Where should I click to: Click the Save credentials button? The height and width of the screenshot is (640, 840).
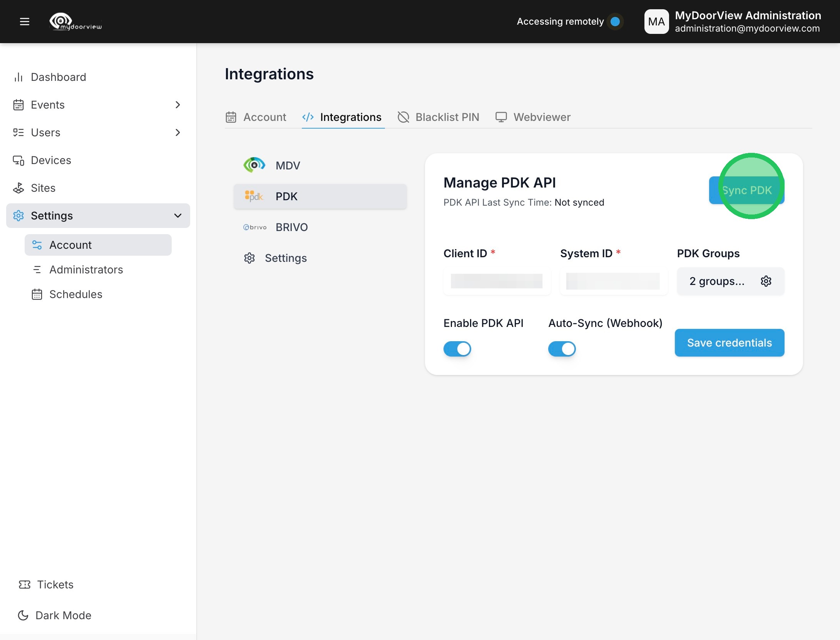click(x=729, y=343)
